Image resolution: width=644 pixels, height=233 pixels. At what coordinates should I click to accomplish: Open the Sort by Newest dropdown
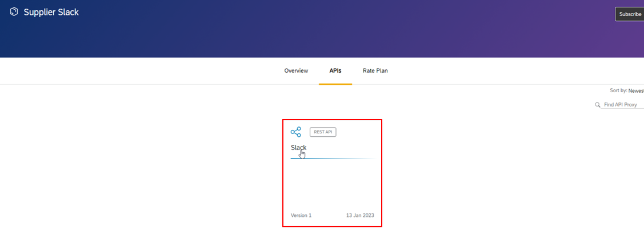click(636, 90)
